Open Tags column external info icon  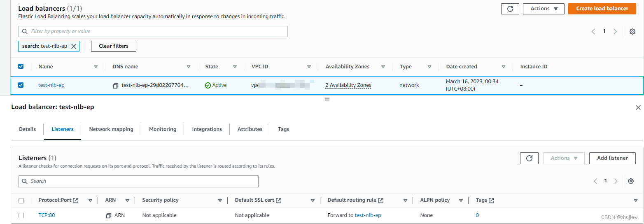pyautogui.click(x=491, y=201)
